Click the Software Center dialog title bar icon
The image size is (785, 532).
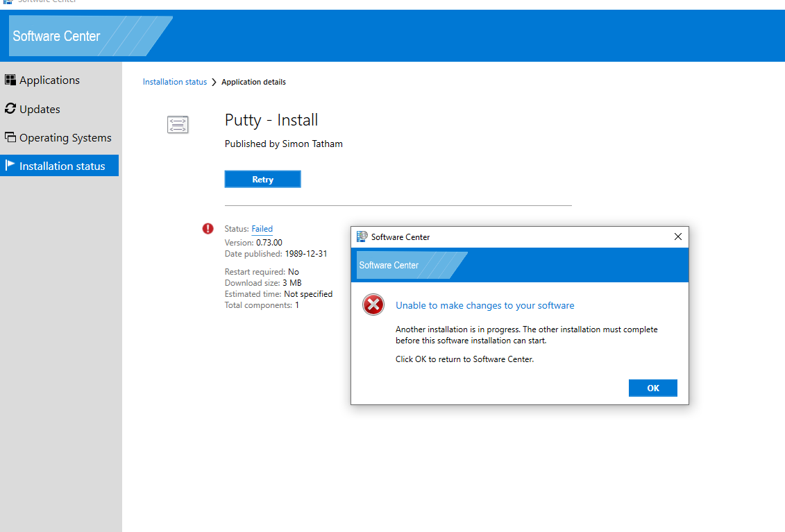(362, 237)
